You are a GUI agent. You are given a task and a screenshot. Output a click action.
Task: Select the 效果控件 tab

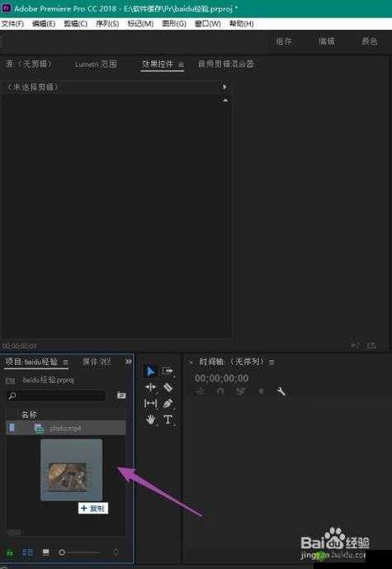(x=157, y=64)
